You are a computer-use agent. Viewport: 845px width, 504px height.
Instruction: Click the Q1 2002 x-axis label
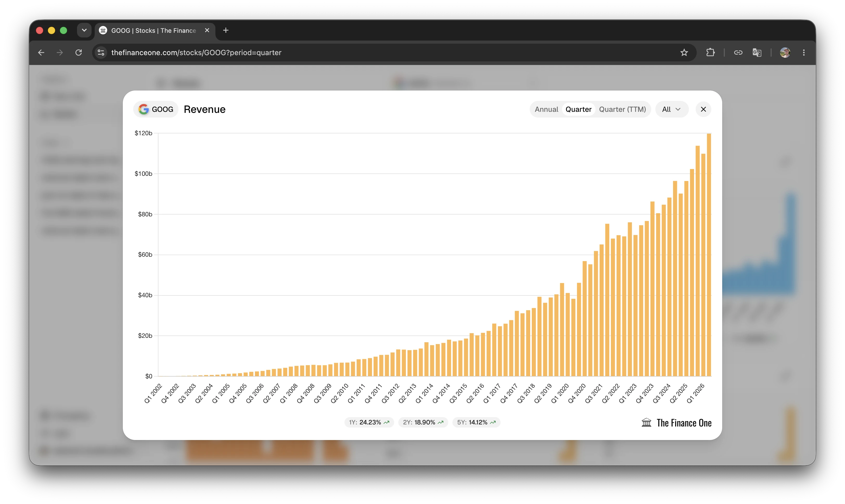click(x=153, y=394)
